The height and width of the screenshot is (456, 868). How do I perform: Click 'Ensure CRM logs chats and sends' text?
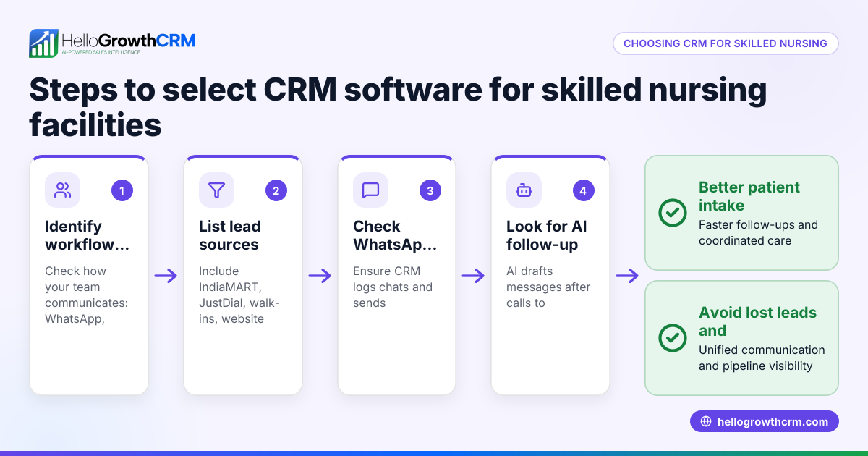click(393, 287)
